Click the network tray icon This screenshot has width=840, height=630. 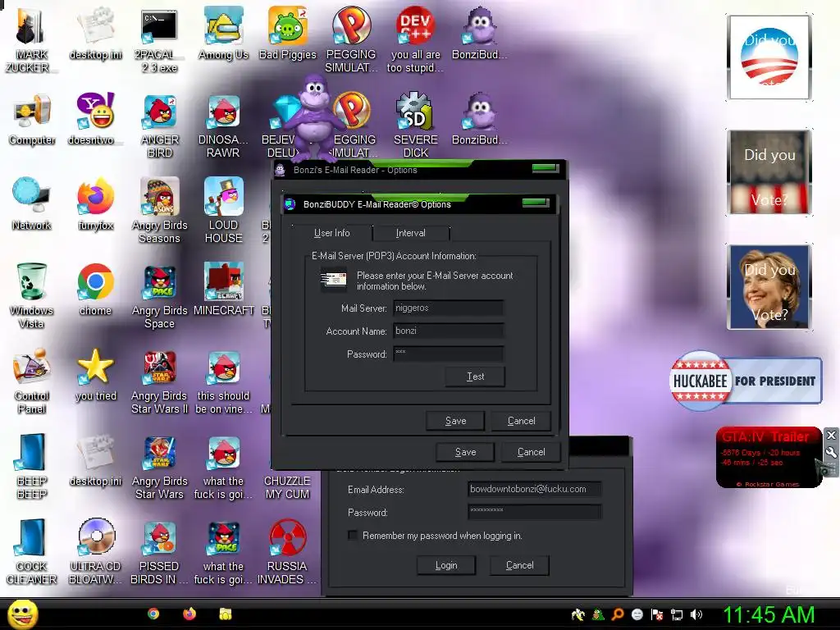(x=677, y=614)
